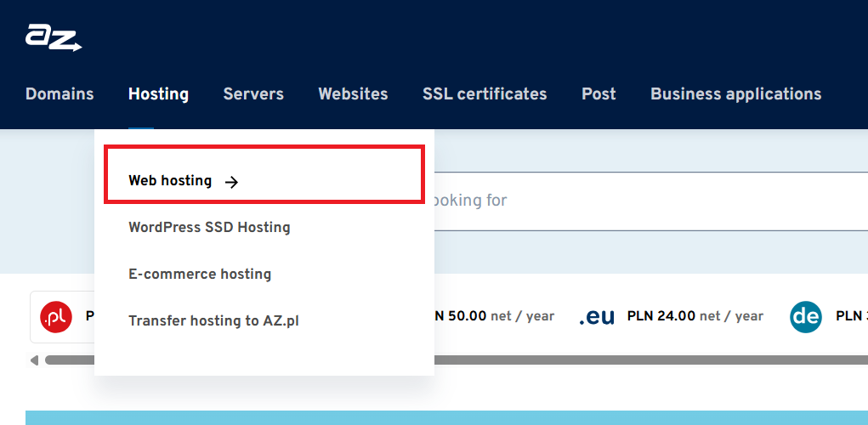
Task: Click the PLN 24.00 net / year price
Action: click(x=695, y=316)
